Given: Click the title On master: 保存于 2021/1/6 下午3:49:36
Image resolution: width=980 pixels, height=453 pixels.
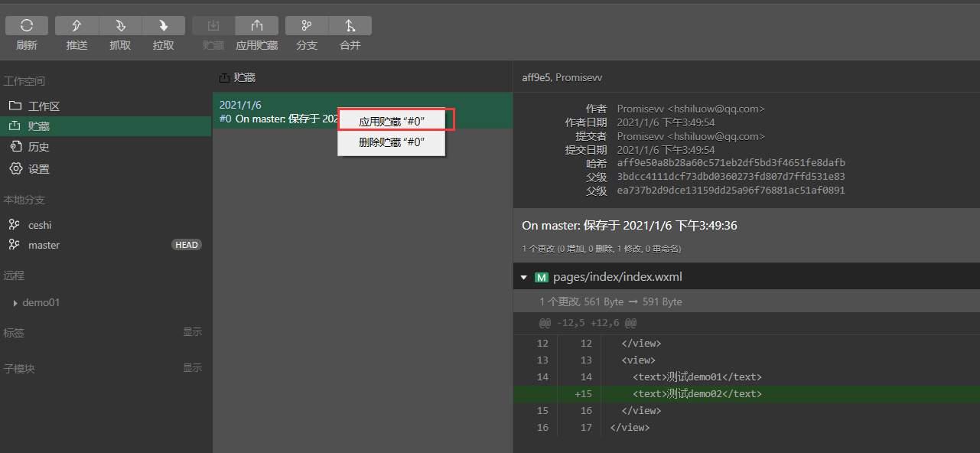Looking at the screenshot, I should pyautogui.click(x=630, y=226).
